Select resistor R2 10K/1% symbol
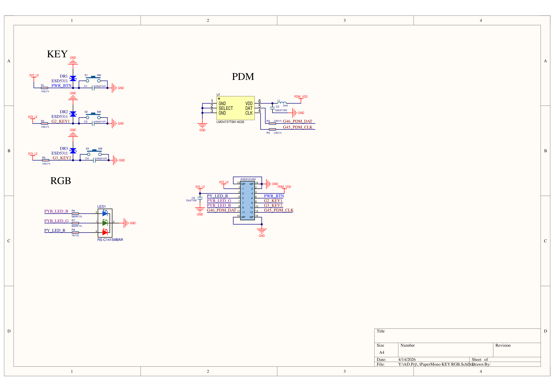 (45, 124)
